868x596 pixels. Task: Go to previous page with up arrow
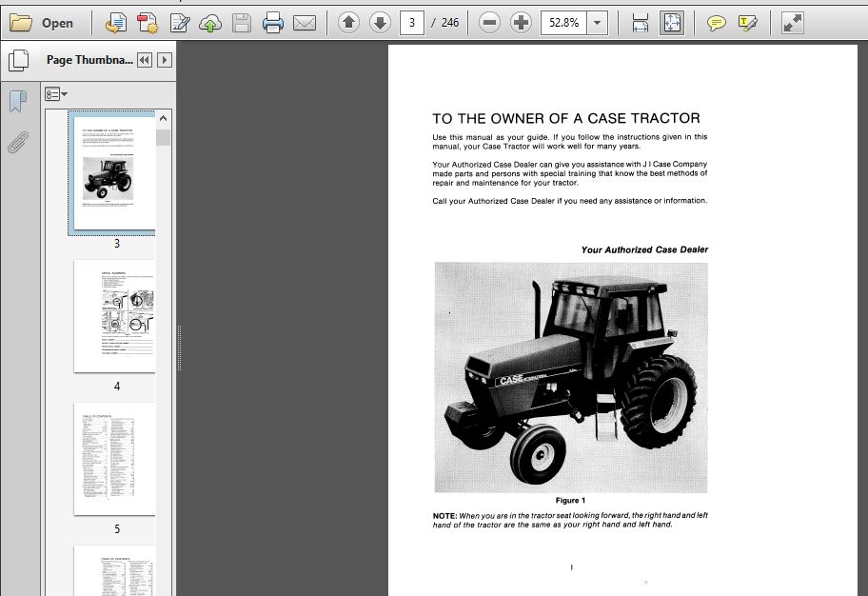coord(348,23)
